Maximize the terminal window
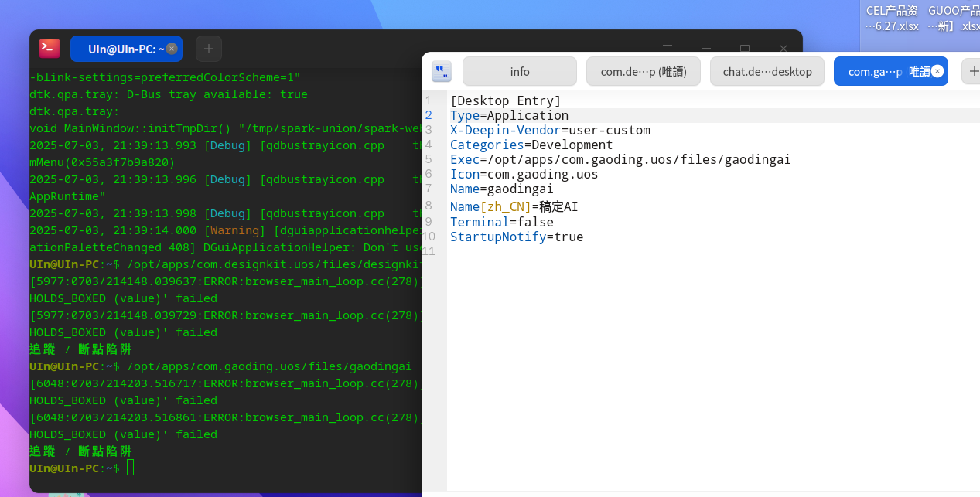The height and width of the screenshot is (497, 980). coord(745,48)
